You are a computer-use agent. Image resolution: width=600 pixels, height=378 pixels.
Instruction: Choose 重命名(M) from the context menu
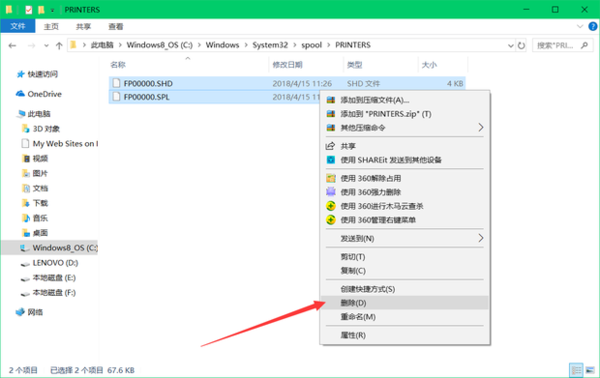coord(404,317)
